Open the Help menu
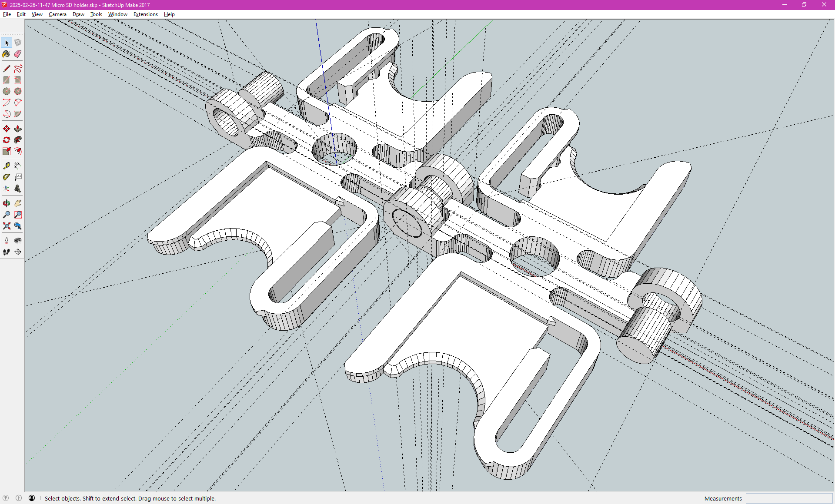 tap(169, 14)
